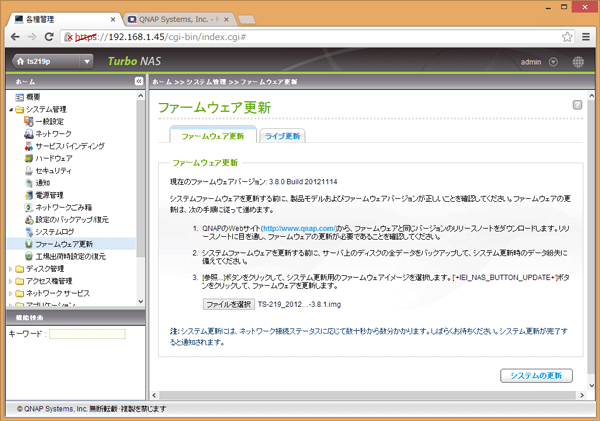Click the insecure https warning icon
Image resolution: width=600 pixels, height=421 pixels.
point(68,37)
